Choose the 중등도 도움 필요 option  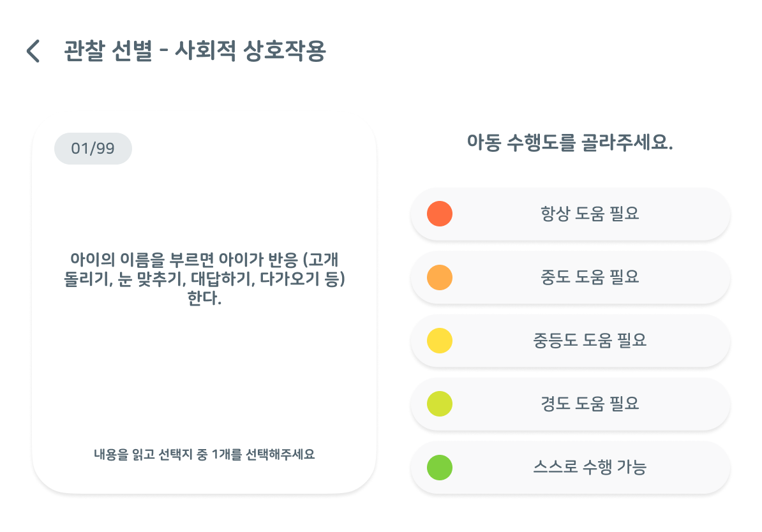[x=570, y=341]
